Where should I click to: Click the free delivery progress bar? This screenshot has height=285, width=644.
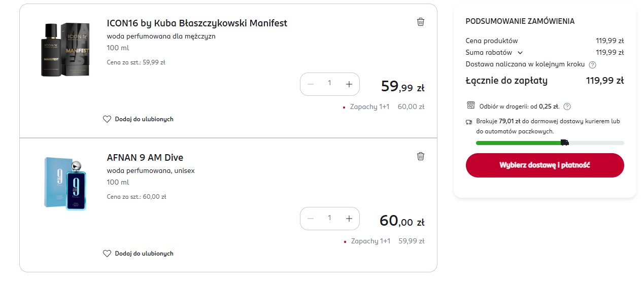tap(550, 143)
